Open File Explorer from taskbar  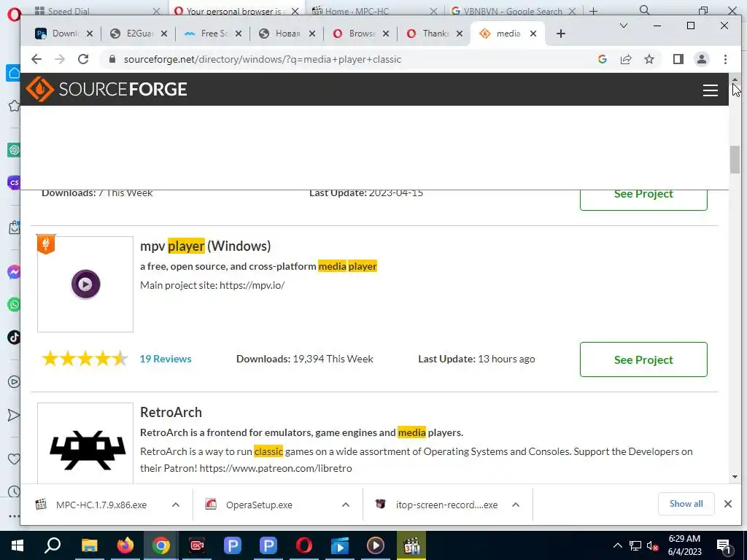pyautogui.click(x=89, y=545)
